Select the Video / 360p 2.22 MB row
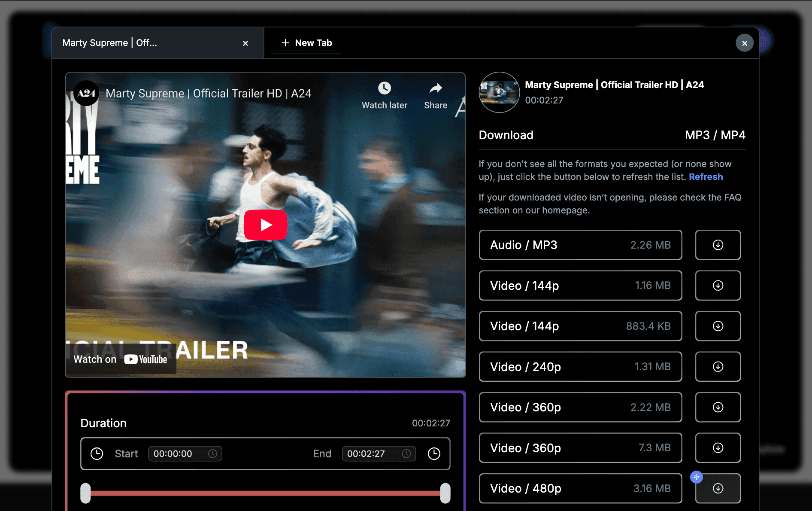Screen dimensions: 812x511 (580, 407)
